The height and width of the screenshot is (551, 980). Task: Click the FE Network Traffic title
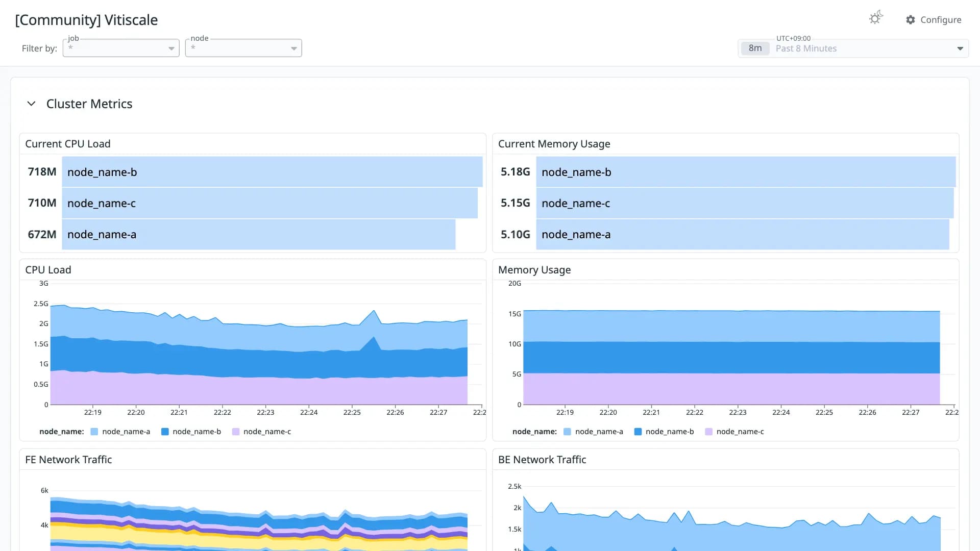coord(68,460)
